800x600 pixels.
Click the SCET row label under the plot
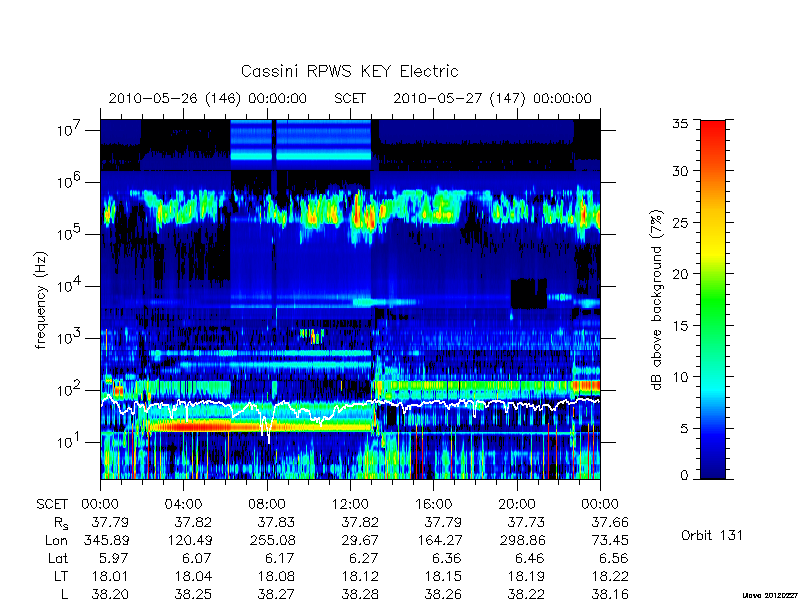pyautogui.click(x=52, y=505)
